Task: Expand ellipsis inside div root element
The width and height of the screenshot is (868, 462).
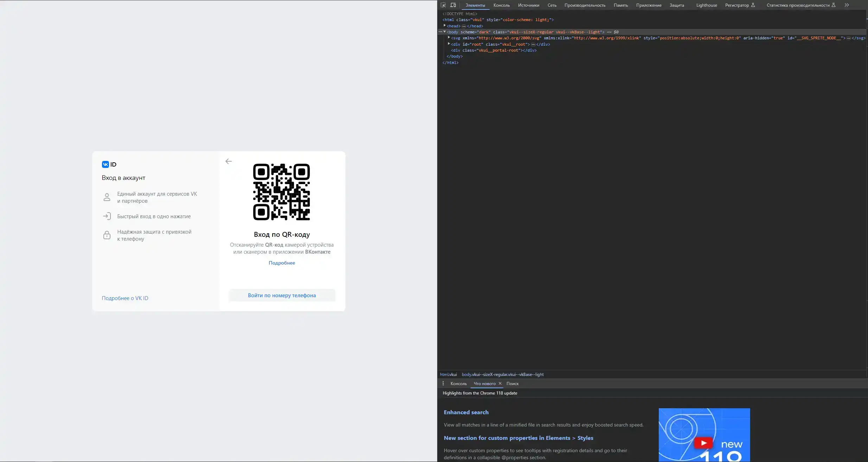Action: pos(533,45)
